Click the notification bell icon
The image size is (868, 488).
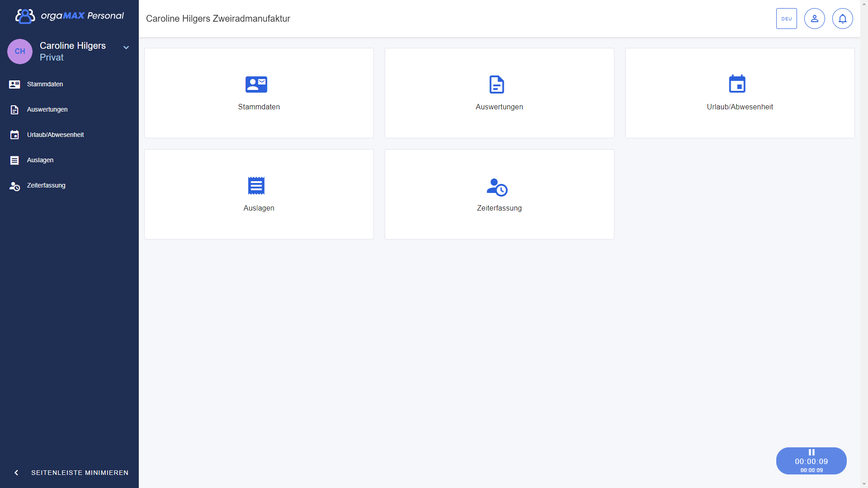coord(842,19)
